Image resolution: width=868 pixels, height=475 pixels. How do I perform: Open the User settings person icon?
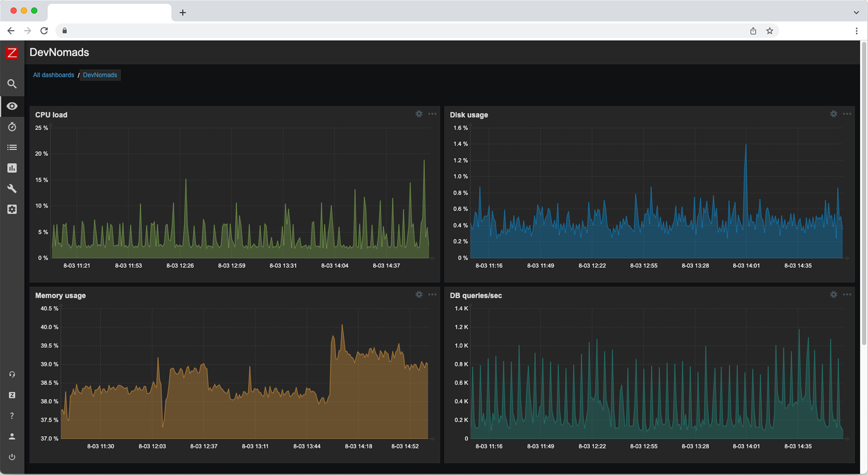pyautogui.click(x=12, y=436)
